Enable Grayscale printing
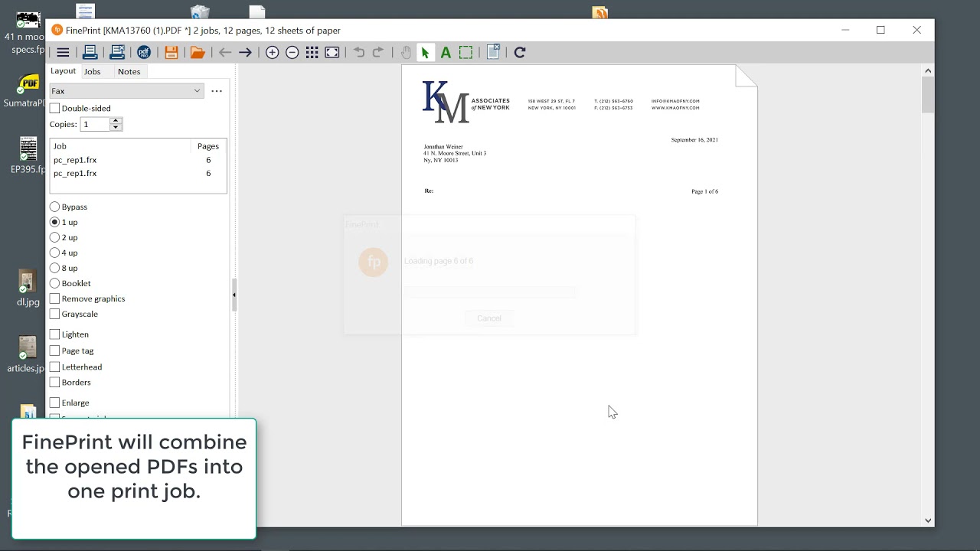 coord(54,314)
